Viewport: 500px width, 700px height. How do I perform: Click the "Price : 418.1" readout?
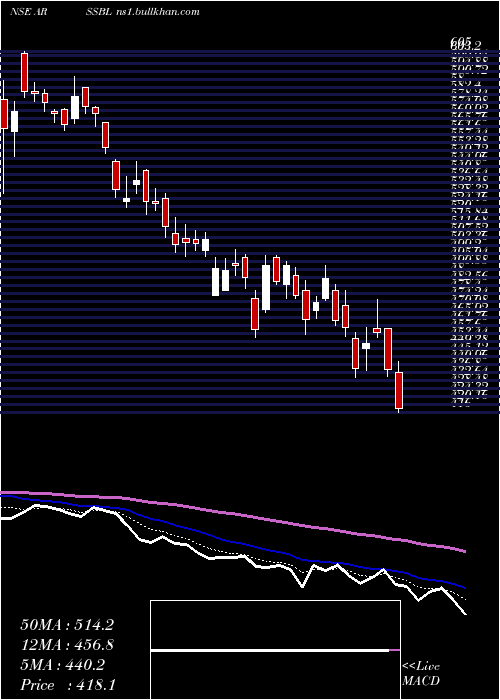pos(67,685)
